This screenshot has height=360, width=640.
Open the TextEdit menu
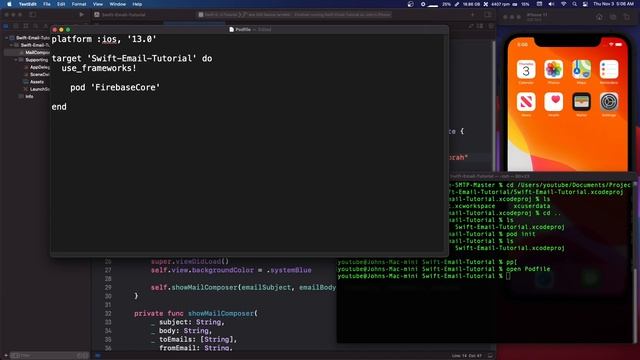point(27,4)
